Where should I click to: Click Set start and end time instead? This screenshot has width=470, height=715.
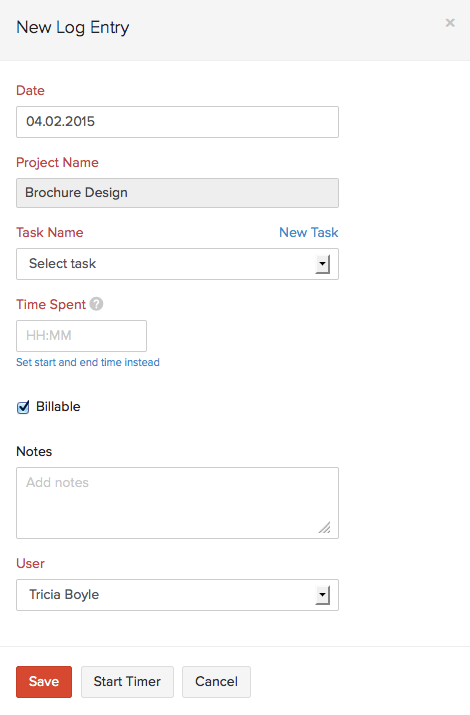tap(88, 363)
